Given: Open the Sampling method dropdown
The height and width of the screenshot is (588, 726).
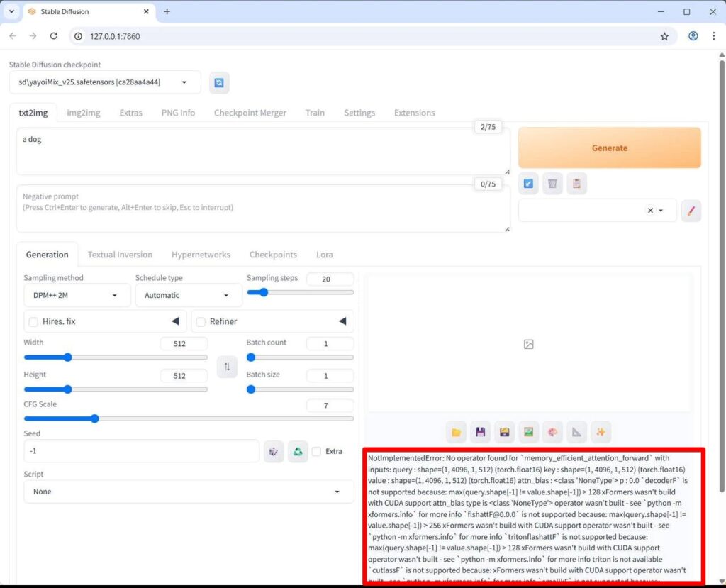Looking at the screenshot, I should [77, 295].
